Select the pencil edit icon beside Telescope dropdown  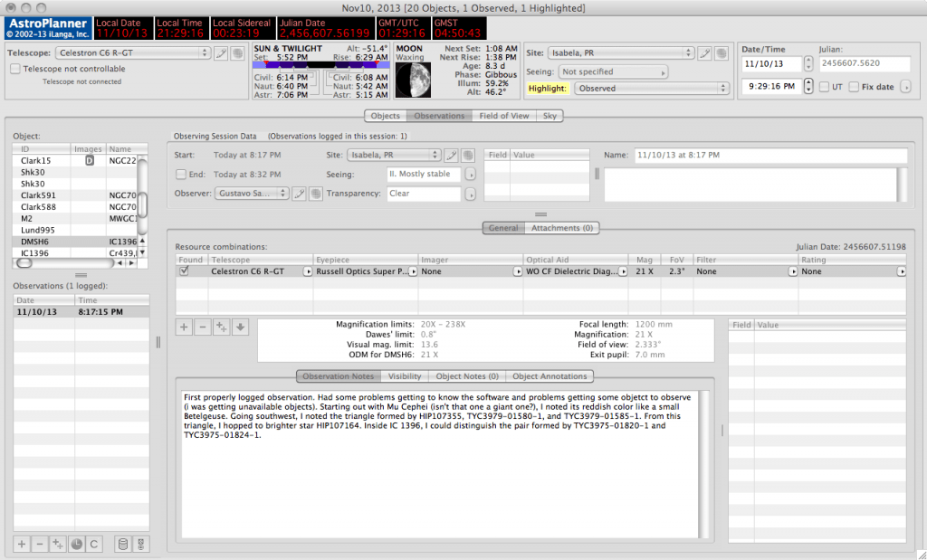tap(221, 52)
